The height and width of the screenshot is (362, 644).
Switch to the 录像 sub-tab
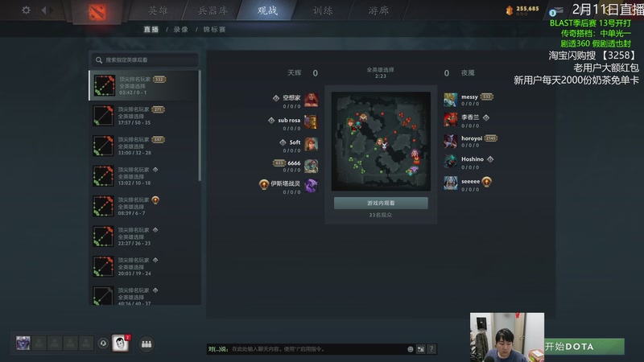pyautogui.click(x=180, y=30)
